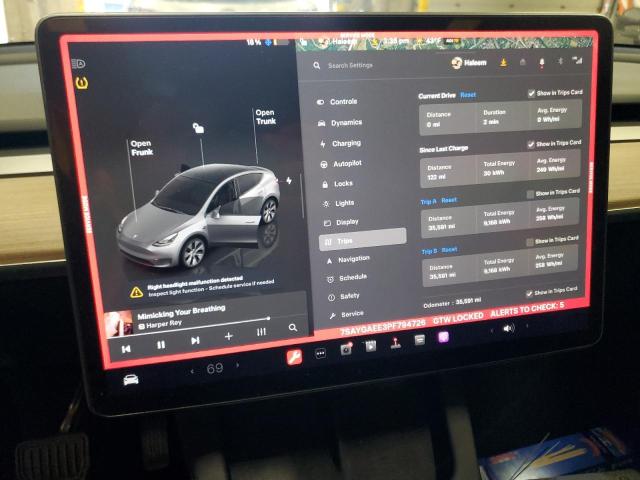Tap the charge port lightning icon
Image resolution: width=640 pixels, height=480 pixels.
(289, 180)
